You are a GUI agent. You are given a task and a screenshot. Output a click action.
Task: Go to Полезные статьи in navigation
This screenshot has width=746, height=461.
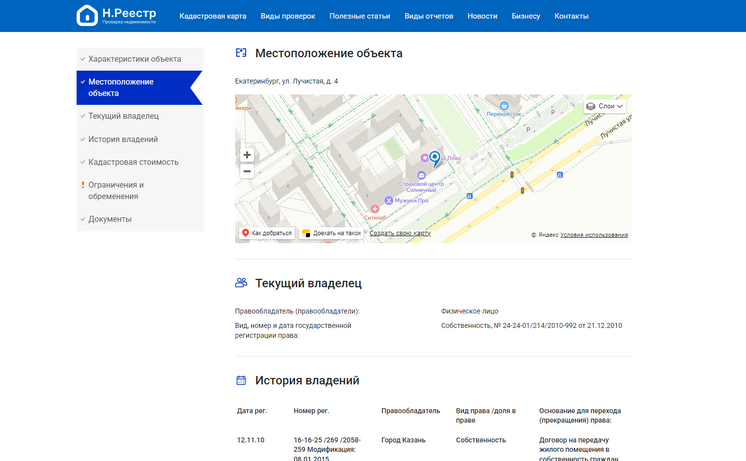click(x=359, y=16)
